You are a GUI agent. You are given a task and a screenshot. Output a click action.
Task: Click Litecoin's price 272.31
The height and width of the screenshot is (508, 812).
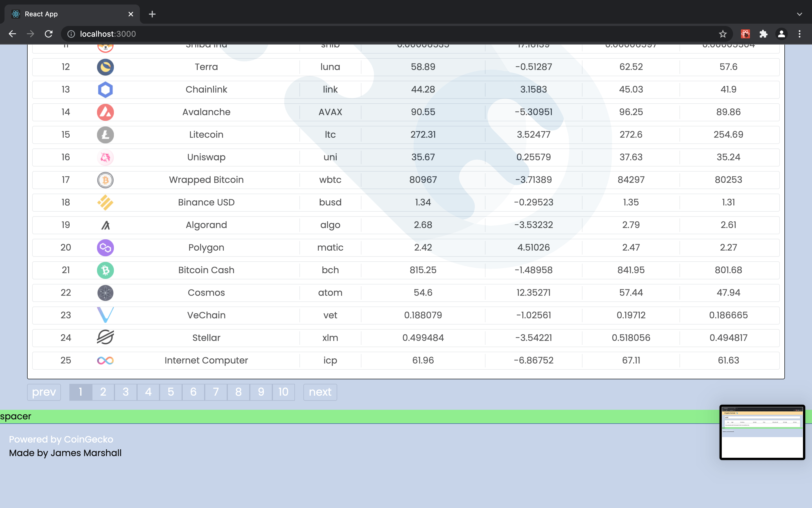423,135
